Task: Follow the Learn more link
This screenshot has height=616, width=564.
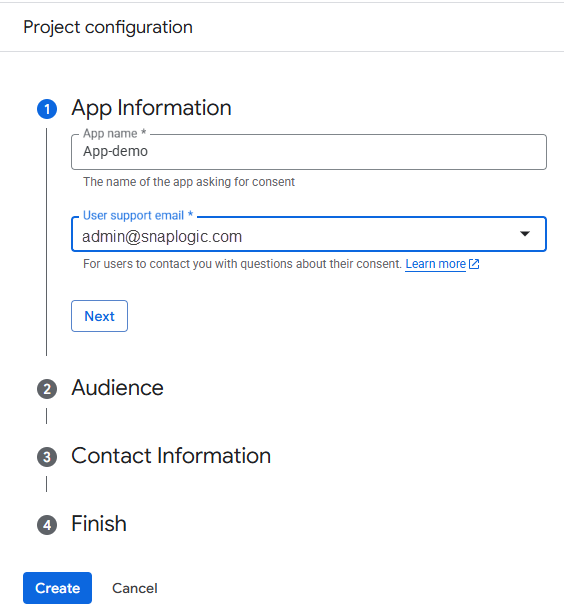Action: tap(435, 264)
